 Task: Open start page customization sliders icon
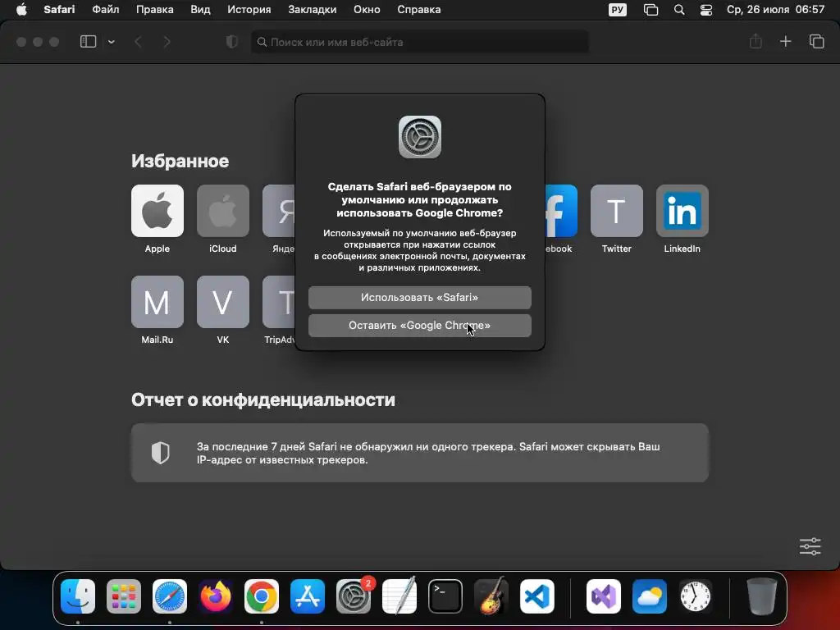coord(810,546)
